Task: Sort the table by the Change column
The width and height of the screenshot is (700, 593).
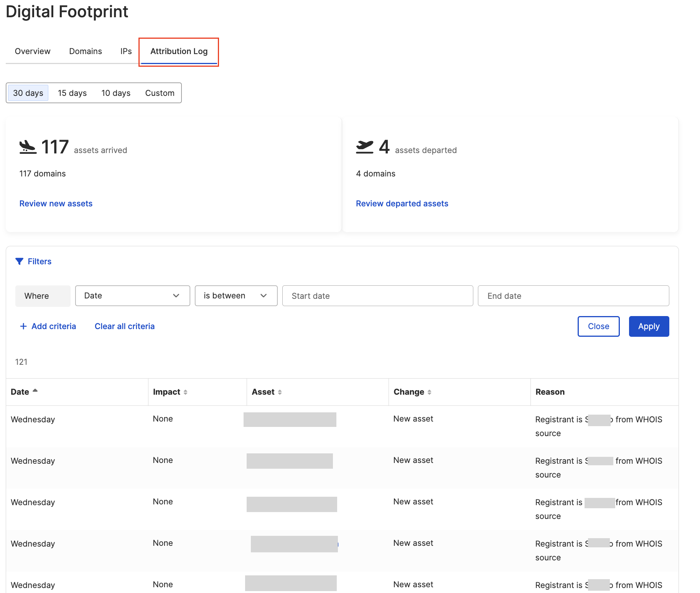Action: coord(430,392)
